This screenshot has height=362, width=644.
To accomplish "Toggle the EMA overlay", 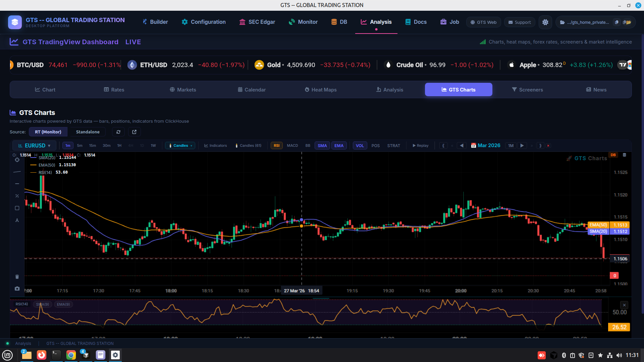I will (x=339, y=145).
